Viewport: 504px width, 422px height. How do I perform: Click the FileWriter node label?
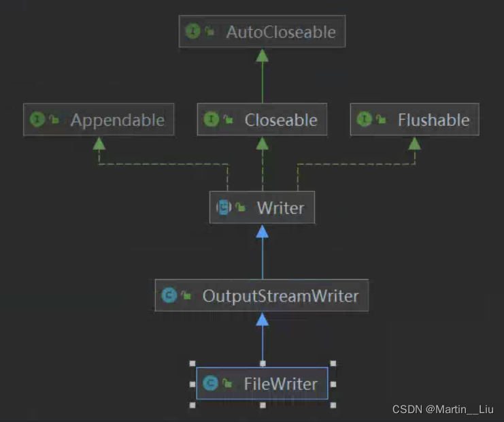click(x=280, y=383)
